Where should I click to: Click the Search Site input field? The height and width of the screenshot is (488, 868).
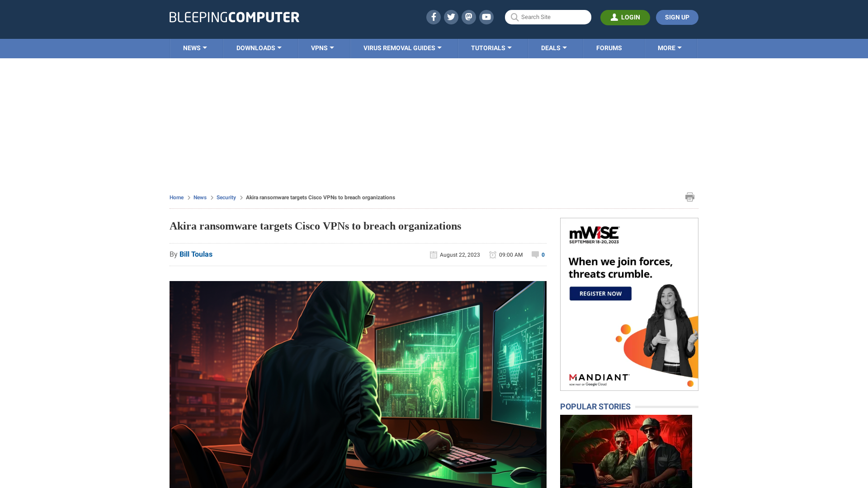(548, 17)
